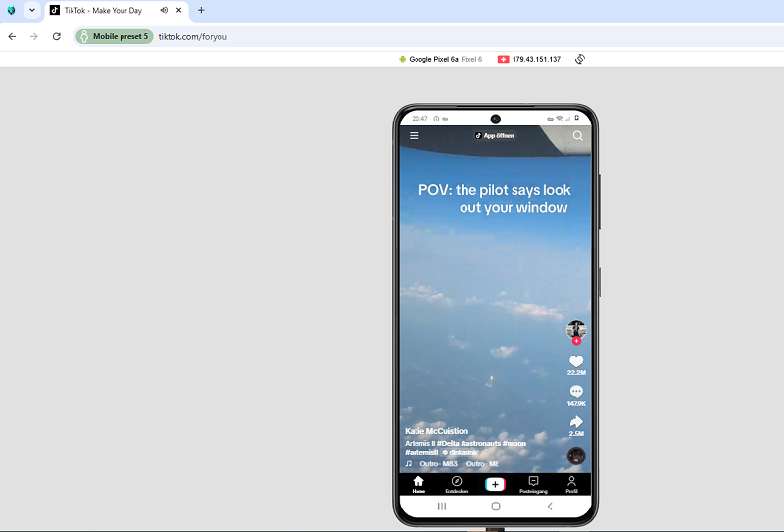Open the TikTok search magnifier
This screenshot has height=532, width=784.
(x=577, y=135)
